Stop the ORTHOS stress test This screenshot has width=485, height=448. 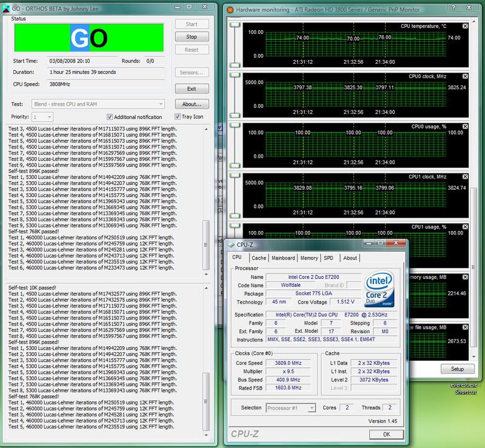(x=191, y=37)
